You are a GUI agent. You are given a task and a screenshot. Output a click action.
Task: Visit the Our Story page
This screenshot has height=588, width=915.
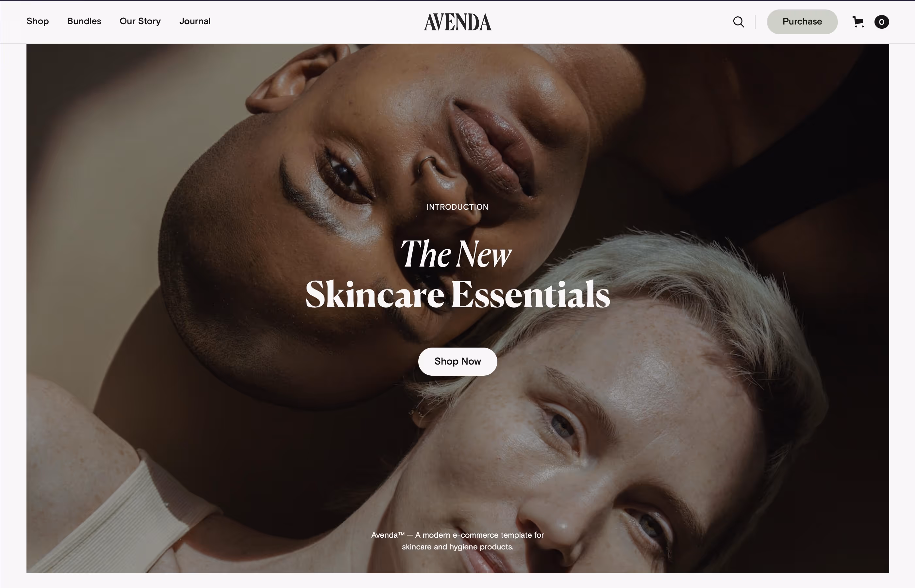pyautogui.click(x=140, y=21)
